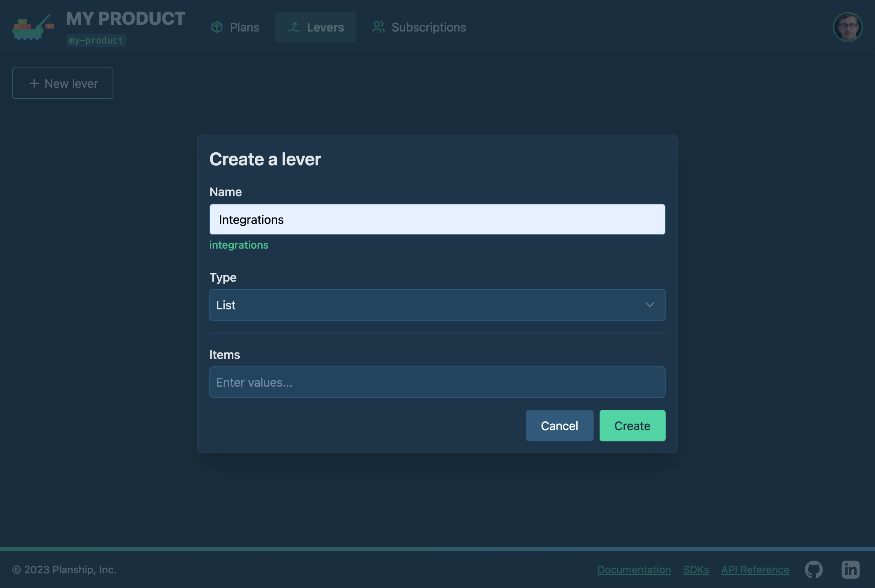Viewport: 875px width, 588px height.
Task: Click the Create button
Action: point(632,425)
